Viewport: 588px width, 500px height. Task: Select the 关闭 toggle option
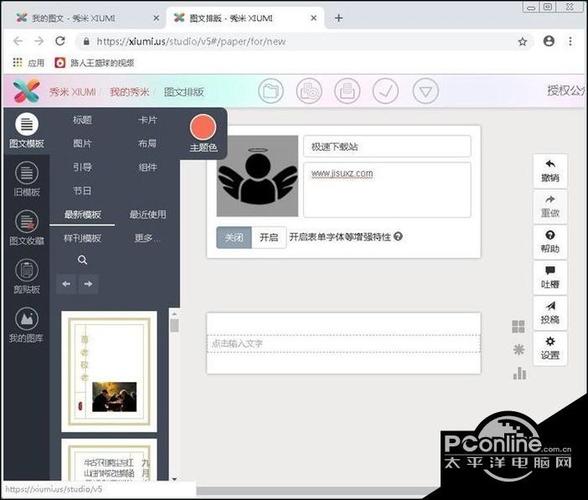234,237
